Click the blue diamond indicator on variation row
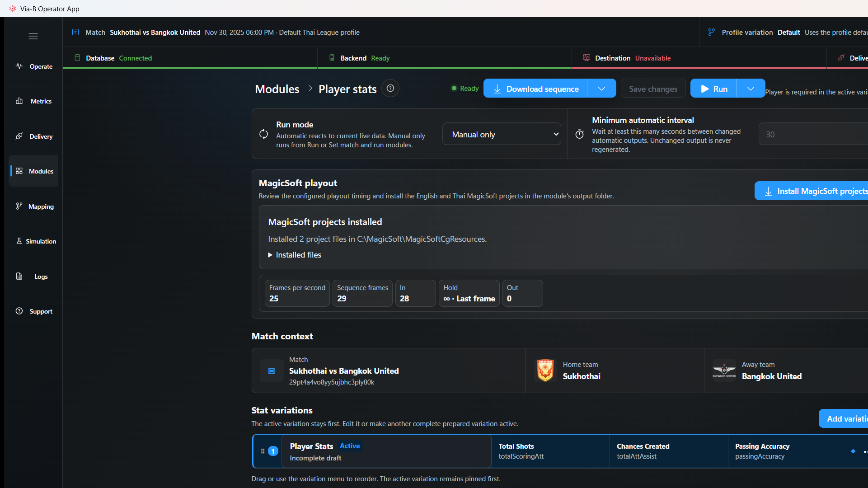The height and width of the screenshot is (488, 868). [x=853, y=451]
